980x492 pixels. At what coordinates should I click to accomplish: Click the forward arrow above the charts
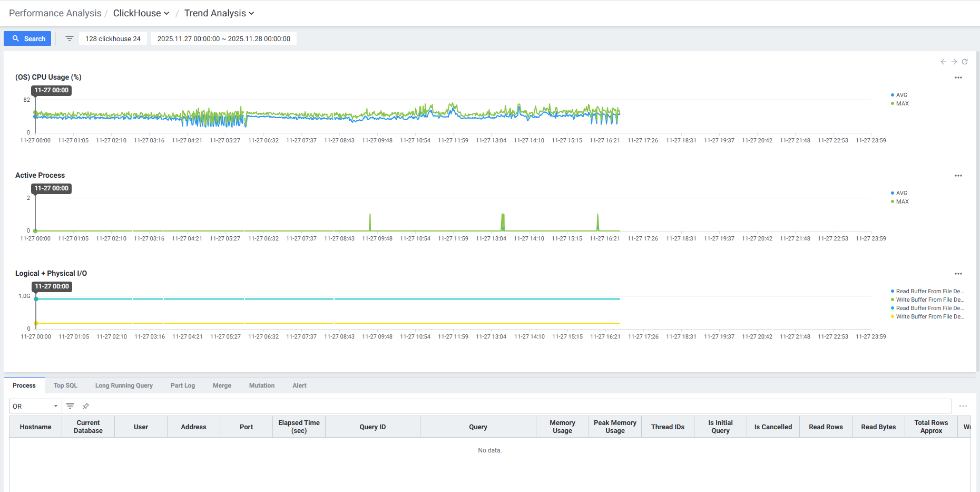pyautogui.click(x=954, y=62)
